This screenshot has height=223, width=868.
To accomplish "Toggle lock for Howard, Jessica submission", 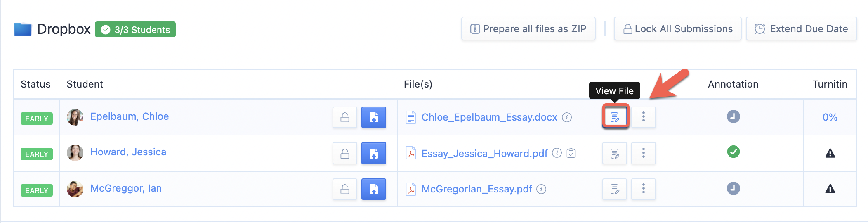I will 345,153.
